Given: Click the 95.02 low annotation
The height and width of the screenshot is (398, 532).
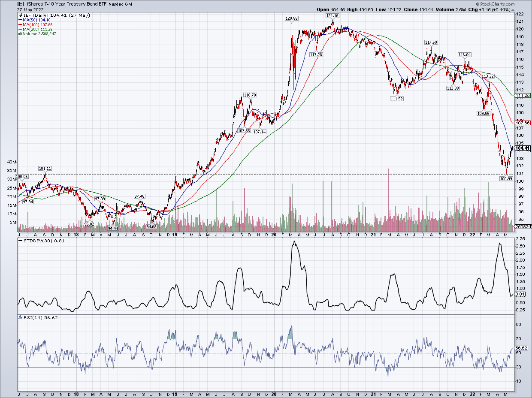Looking at the screenshot, I should tap(89, 224).
